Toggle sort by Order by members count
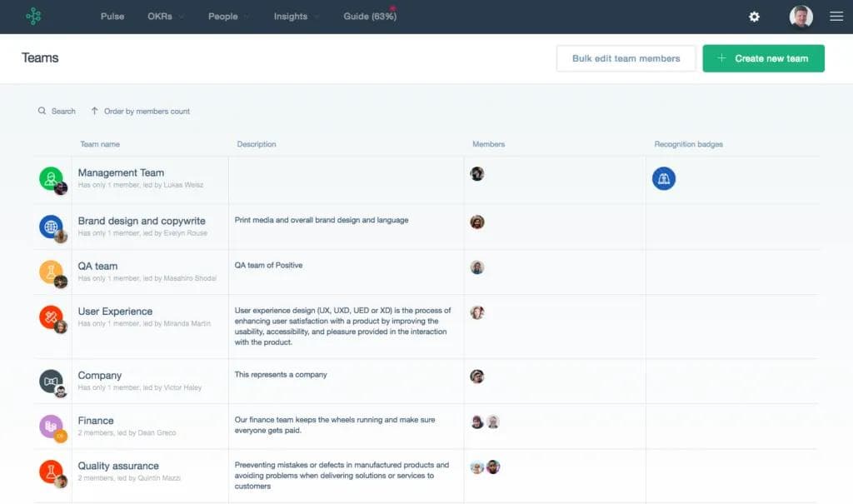853x504 pixels. click(x=140, y=110)
